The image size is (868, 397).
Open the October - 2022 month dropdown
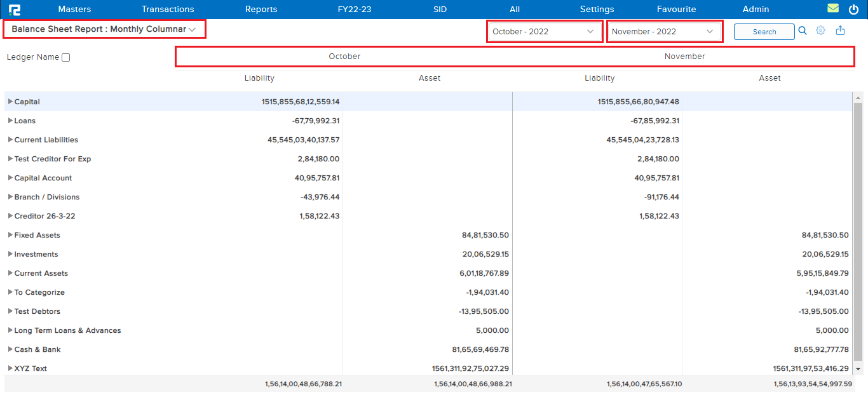pos(544,31)
